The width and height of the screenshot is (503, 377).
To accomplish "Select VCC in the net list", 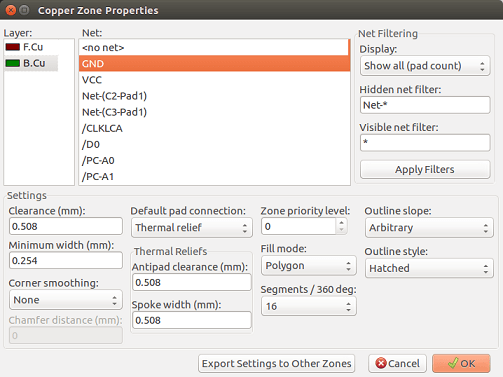I will [x=214, y=80].
